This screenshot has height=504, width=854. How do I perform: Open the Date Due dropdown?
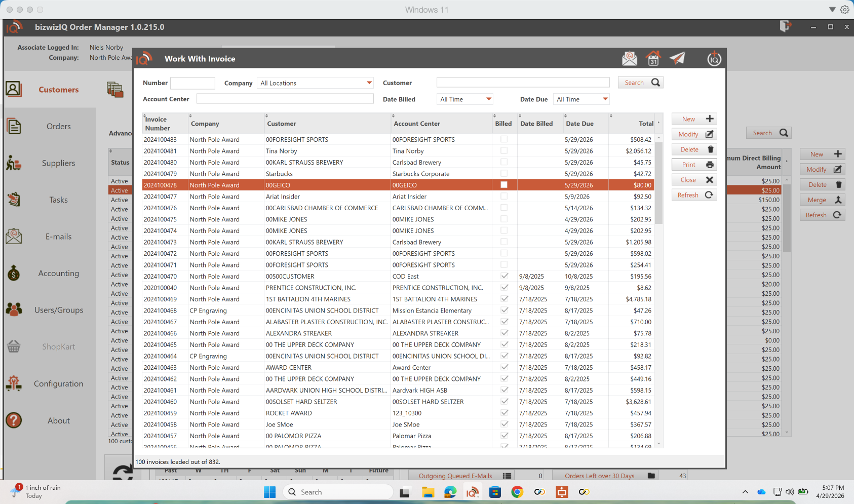click(x=605, y=99)
